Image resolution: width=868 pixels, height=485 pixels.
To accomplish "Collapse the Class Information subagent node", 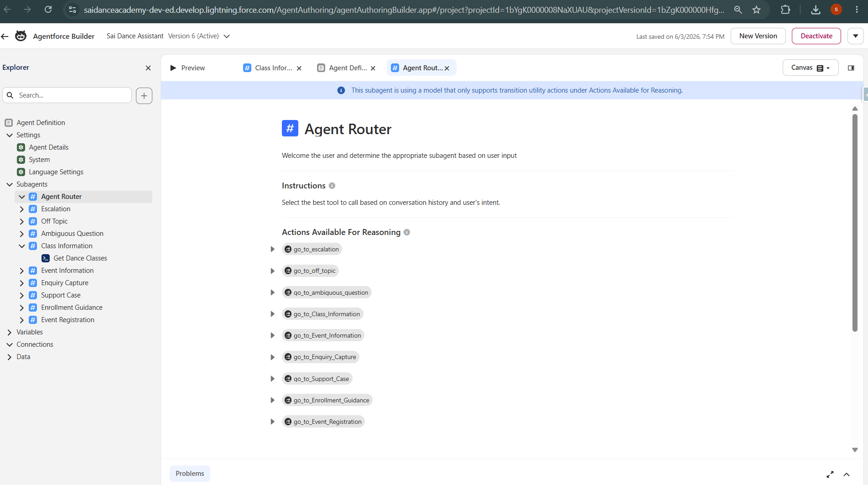I will click(x=21, y=246).
